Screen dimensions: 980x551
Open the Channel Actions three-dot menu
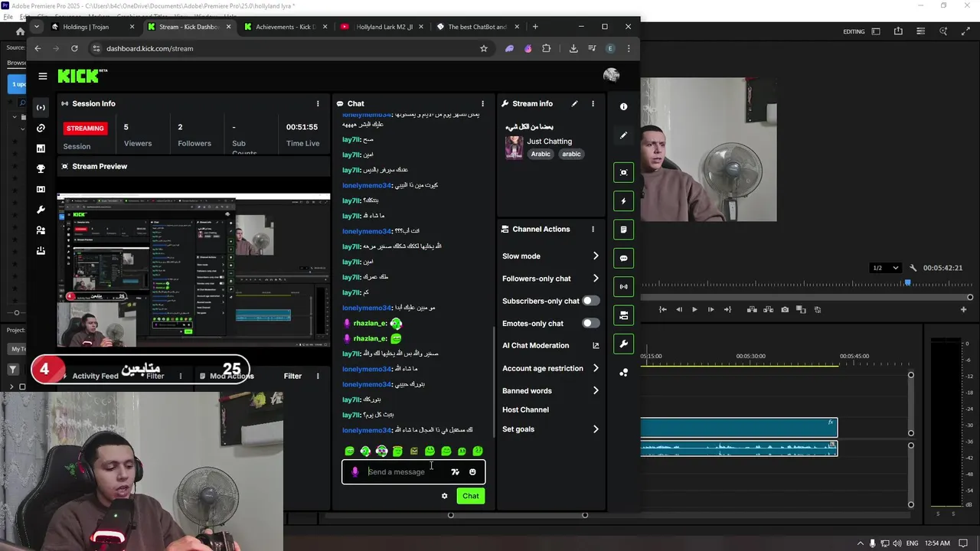(x=593, y=229)
